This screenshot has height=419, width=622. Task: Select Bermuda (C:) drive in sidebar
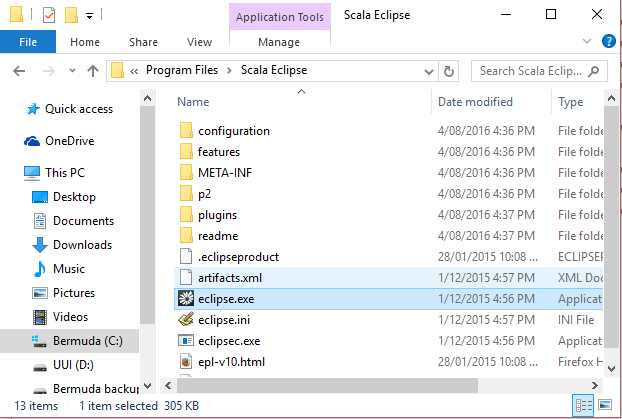88,341
